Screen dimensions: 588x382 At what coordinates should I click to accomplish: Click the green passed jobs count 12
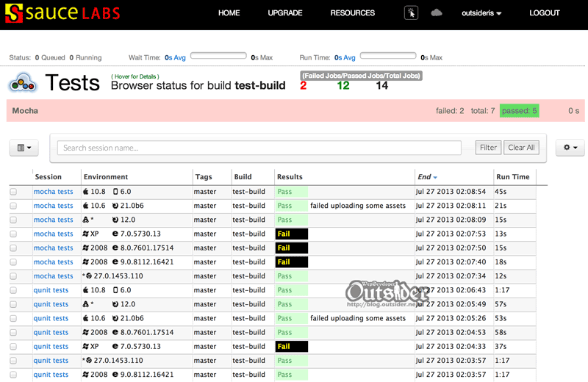343,86
